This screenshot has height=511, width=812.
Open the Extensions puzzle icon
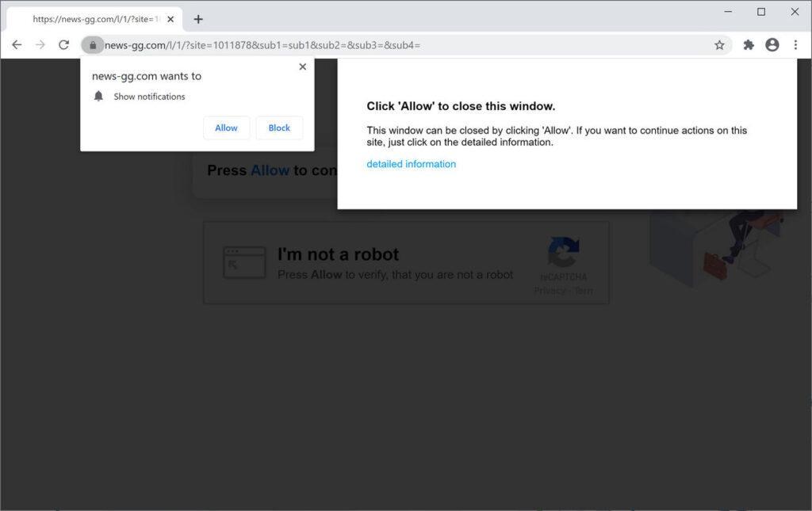[x=749, y=45]
